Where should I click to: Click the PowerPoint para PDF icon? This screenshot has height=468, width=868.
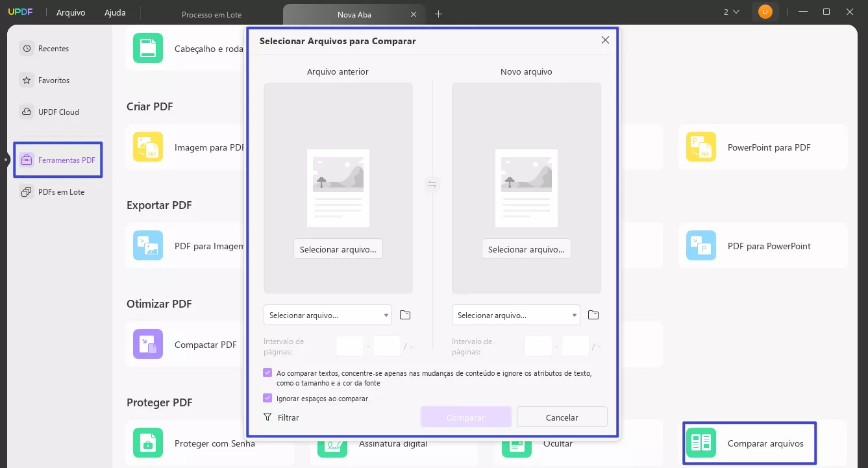(701, 147)
